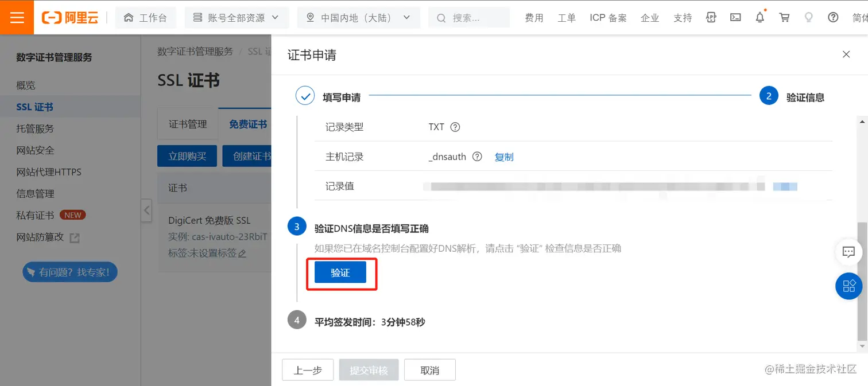Expand the 中国内地（大陆） region dropdown

(x=358, y=18)
